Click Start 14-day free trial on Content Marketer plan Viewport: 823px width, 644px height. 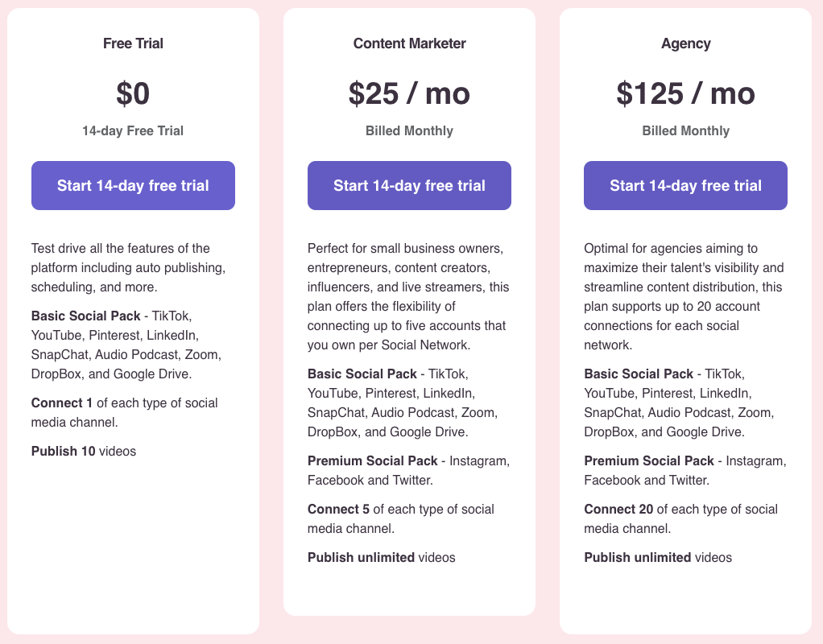pyautogui.click(x=409, y=185)
